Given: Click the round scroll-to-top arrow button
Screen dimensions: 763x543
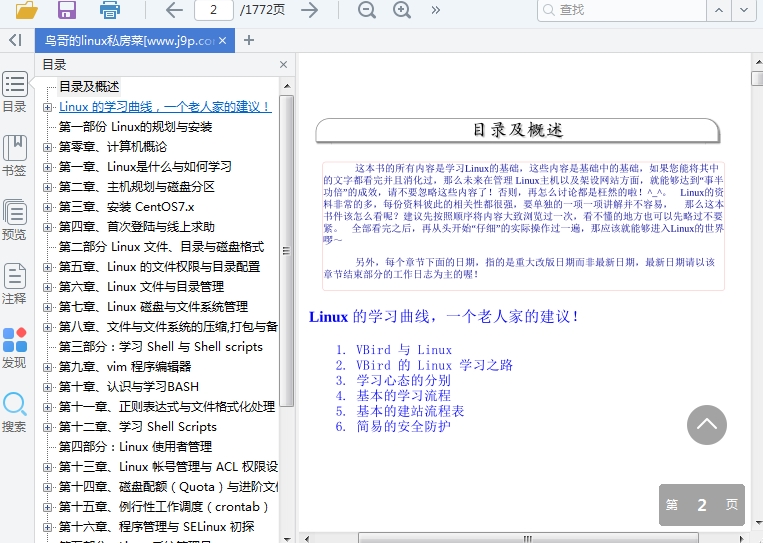Looking at the screenshot, I should click(706, 424).
